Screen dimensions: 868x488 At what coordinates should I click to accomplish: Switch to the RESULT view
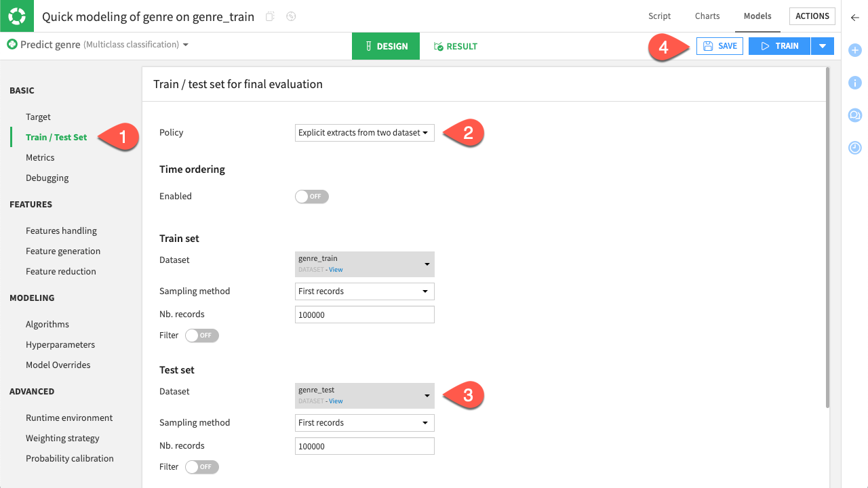click(x=456, y=46)
